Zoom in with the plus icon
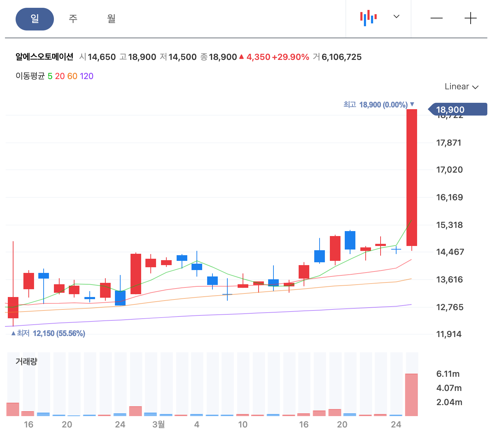 coord(471,18)
